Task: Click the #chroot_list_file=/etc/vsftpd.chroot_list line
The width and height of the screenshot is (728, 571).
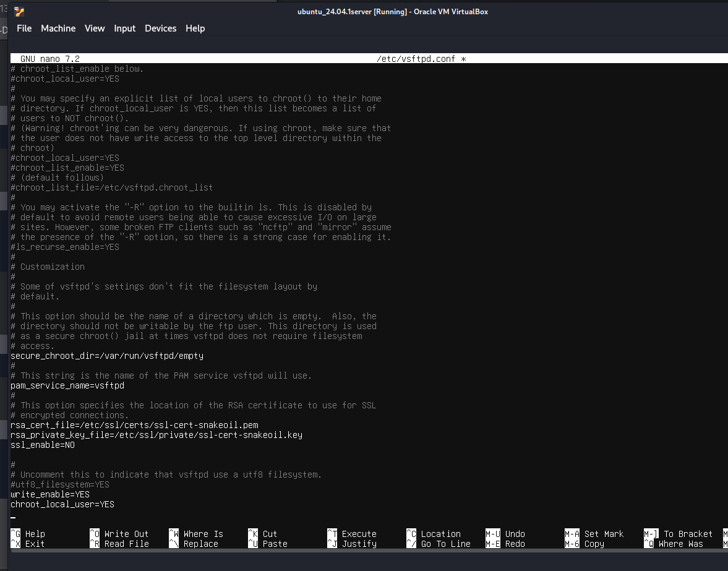Action: pos(112,187)
